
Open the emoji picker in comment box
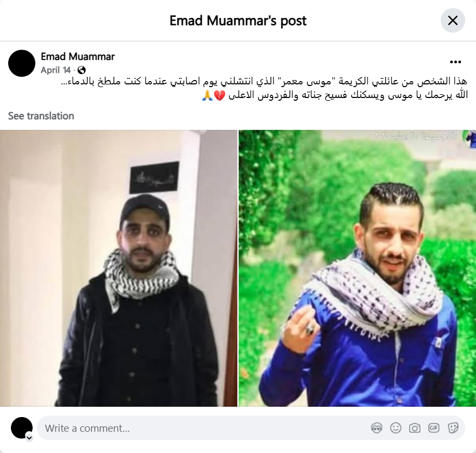[395, 428]
